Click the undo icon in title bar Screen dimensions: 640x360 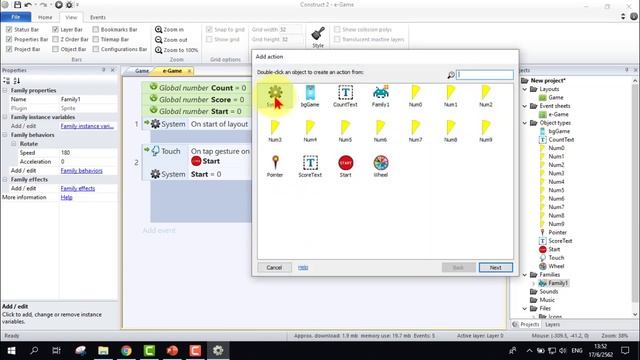click(28, 5)
